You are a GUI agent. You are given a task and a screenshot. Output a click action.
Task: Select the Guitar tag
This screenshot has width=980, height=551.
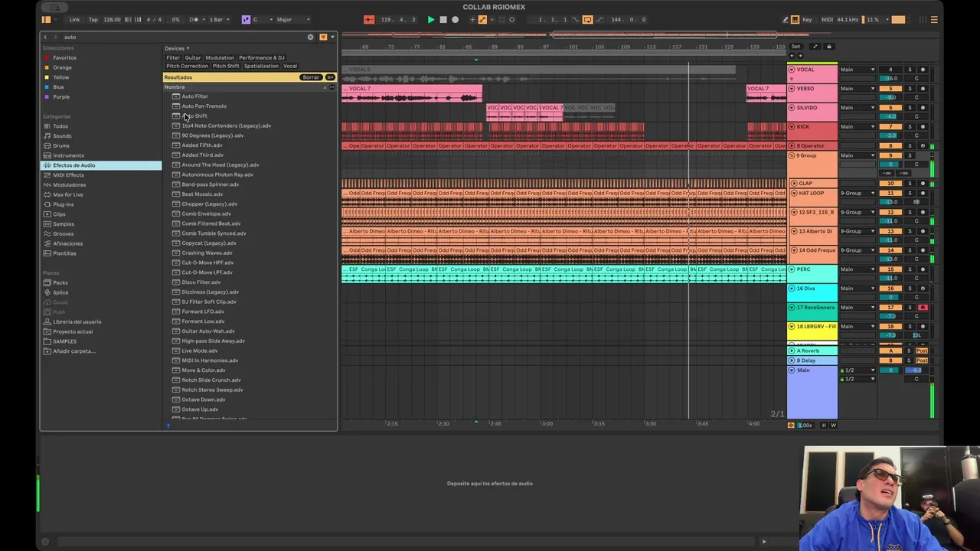click(x=193, y=57)
